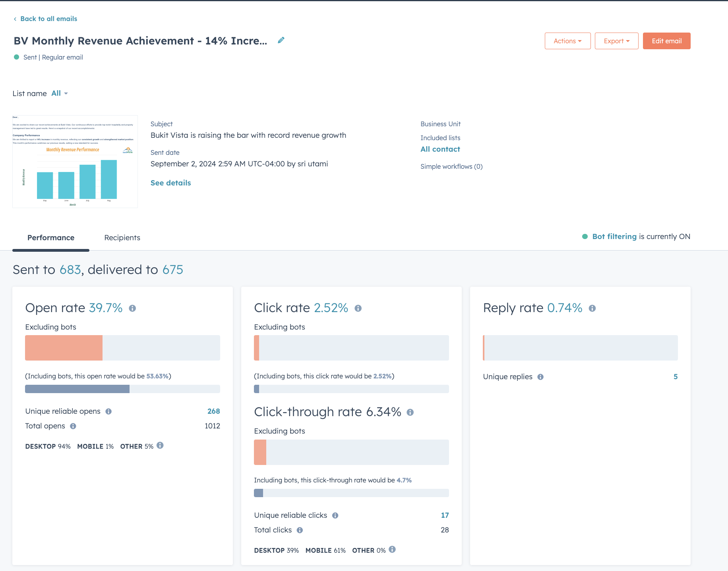Screen dimensions: 728x571
Task: Click info icon beside Total opens
Action: pyautogui.click(x=73, y=426)
